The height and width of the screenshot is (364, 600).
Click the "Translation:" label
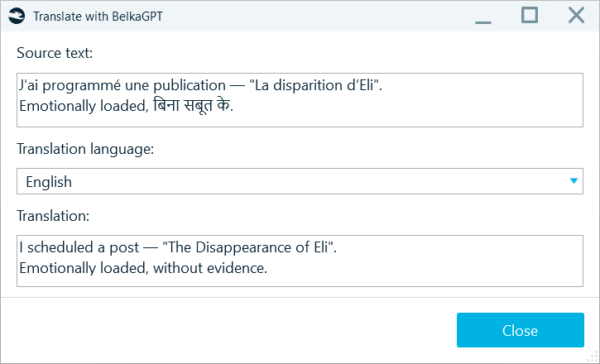coord(53,216)
